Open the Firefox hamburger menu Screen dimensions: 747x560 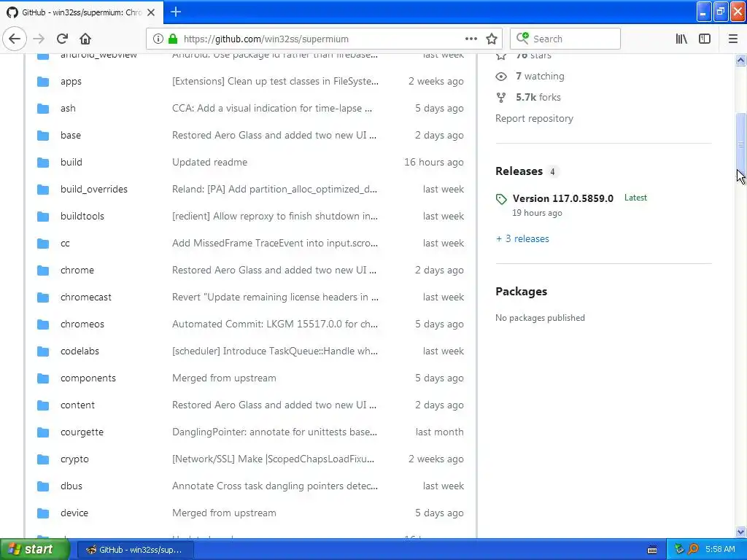pos(732,39)
